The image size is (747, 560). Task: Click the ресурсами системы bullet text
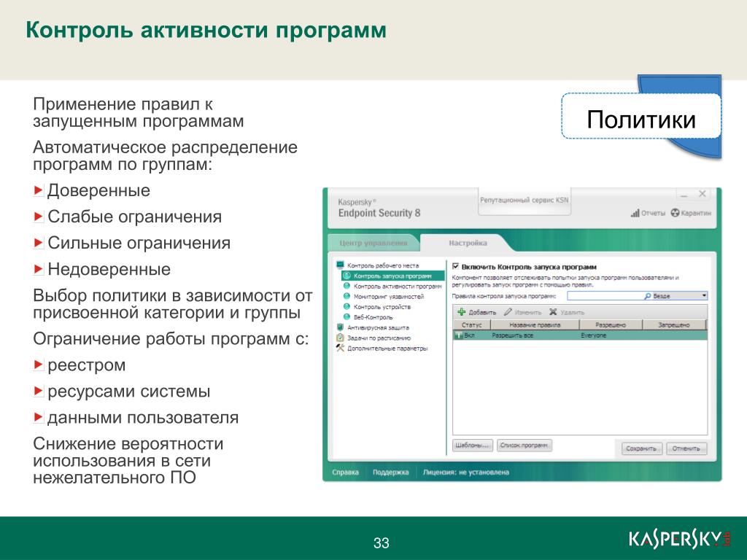pyautogui.click(x=128, y=392)
